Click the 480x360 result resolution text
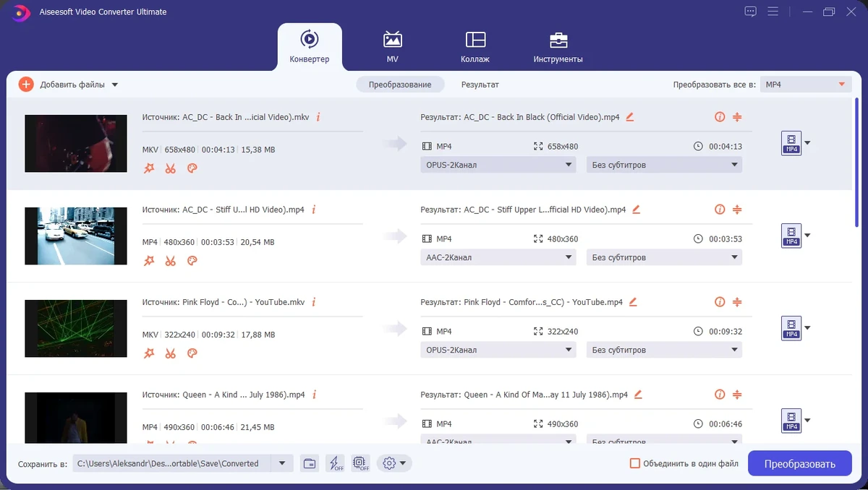The image size is (868, 490). pyautogui.click(x=563, y=238)
